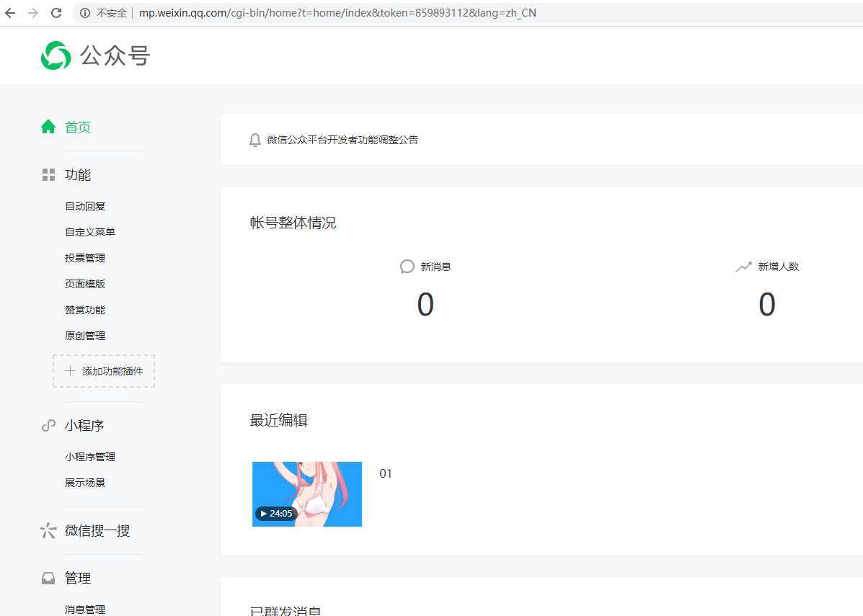Open recently edited item titled 01
This screenshot has height=616, width=863.
(386, 473)
